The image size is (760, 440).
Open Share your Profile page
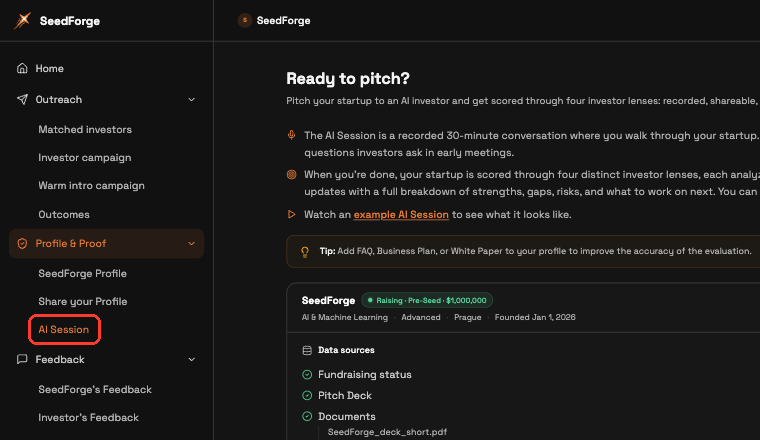pyautogui.click(x=82, y=301)
